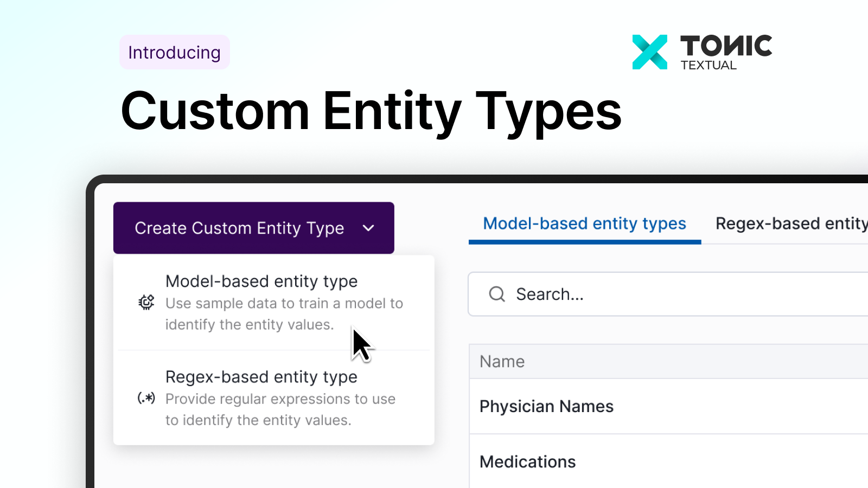Open the Physician Names entity row
Screen dimensions: 868x488
tap(546, 407)
